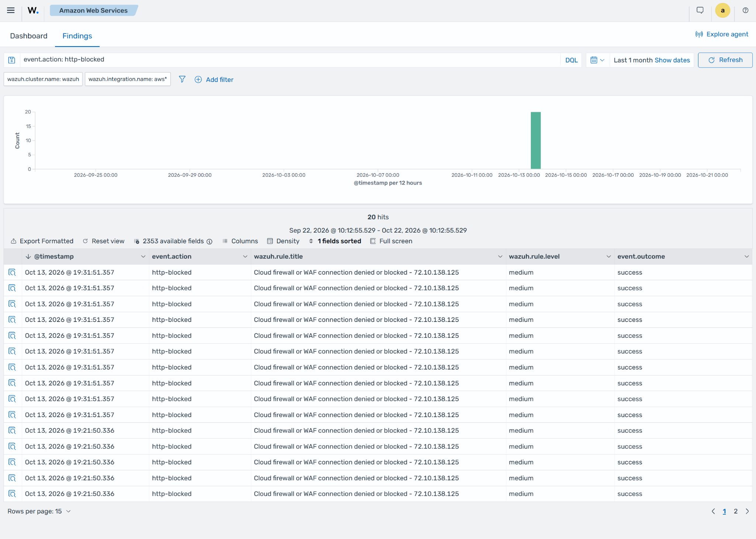Open the feedback chat icon
This screenshot has width=756, height=539.
(700, 10)
